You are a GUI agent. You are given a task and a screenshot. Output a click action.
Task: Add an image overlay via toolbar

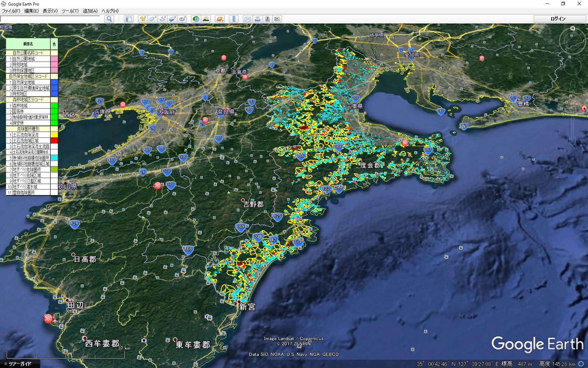[172, 19]
